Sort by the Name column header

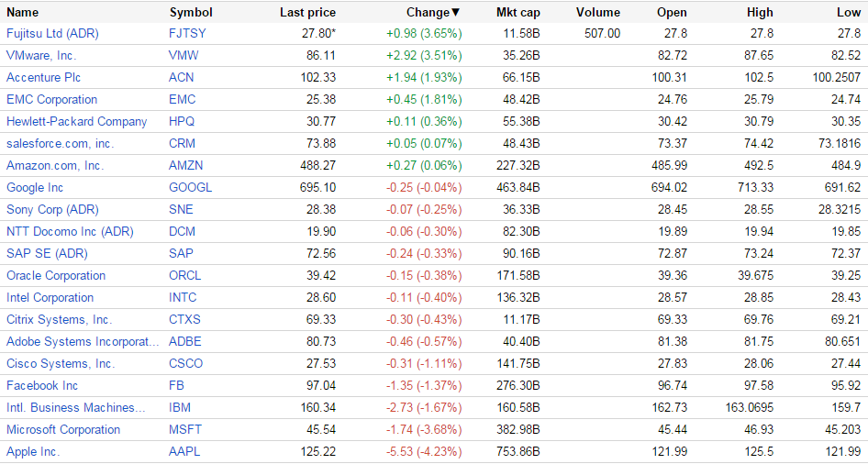coord(23,13)
